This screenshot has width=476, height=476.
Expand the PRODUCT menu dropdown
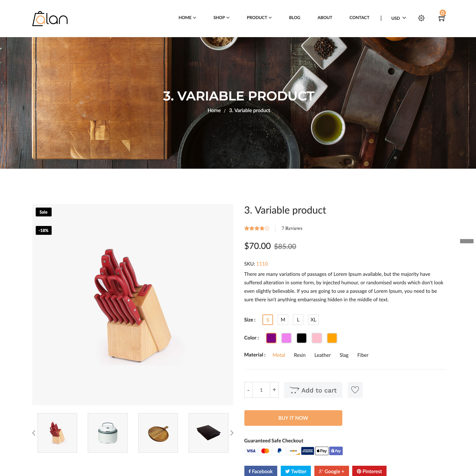(x=259, y=18)
